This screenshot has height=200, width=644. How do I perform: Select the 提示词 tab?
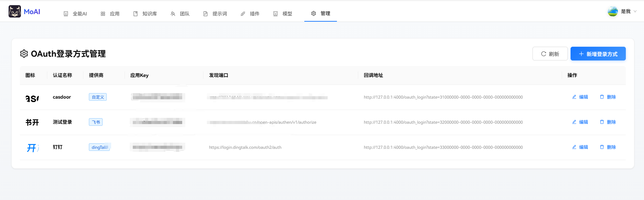(215, 14)
